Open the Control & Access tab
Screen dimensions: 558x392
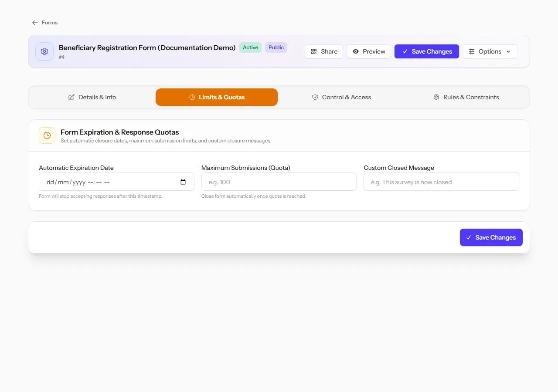click(x=342, y=97)
